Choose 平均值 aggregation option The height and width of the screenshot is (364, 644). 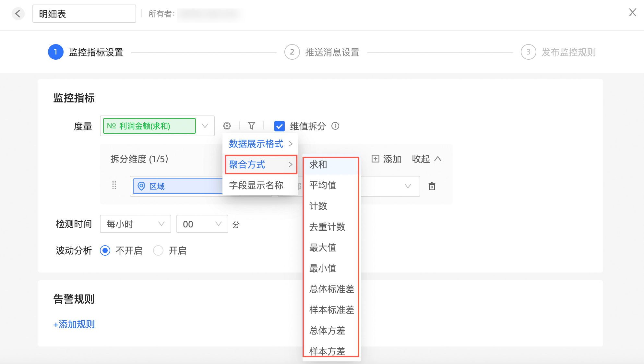(x=323, y=185)
